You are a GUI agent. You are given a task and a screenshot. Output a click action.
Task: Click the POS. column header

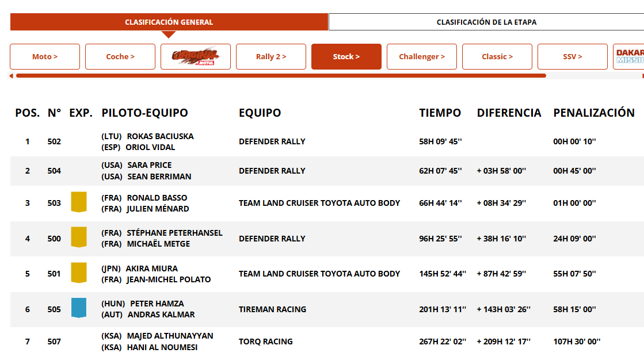[x=28, y=113]
